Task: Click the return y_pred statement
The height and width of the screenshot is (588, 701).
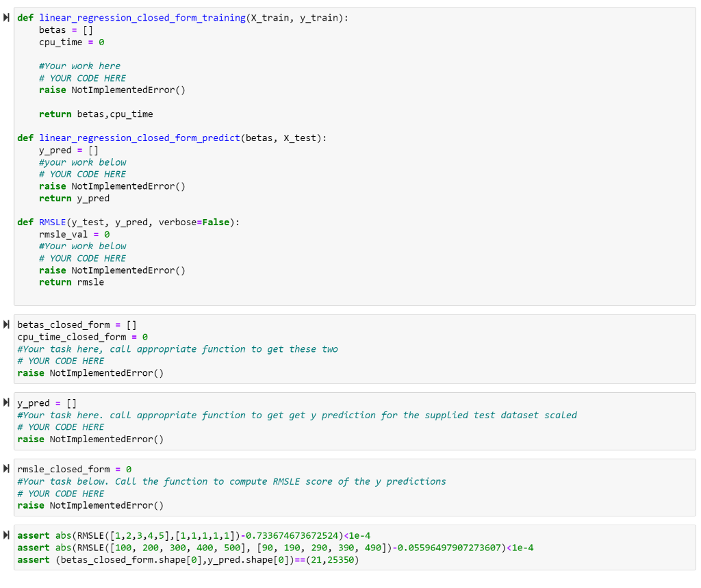Action: point(74,198)
